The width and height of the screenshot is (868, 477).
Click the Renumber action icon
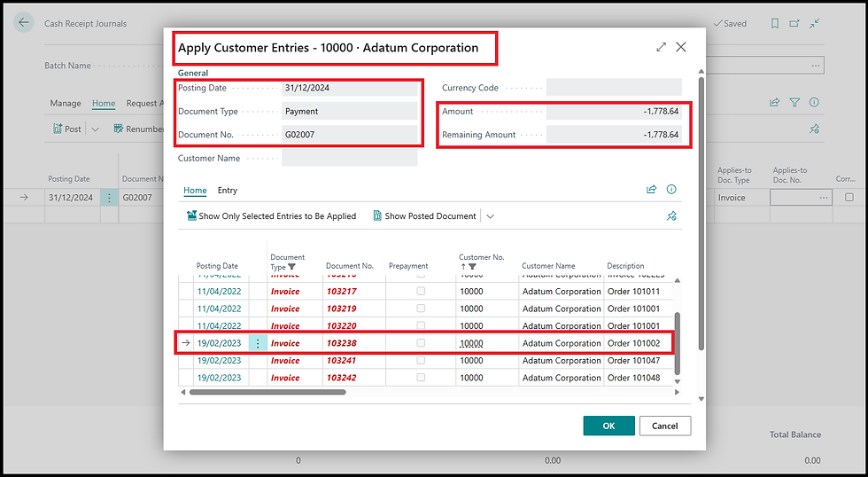tap(118, 129)
